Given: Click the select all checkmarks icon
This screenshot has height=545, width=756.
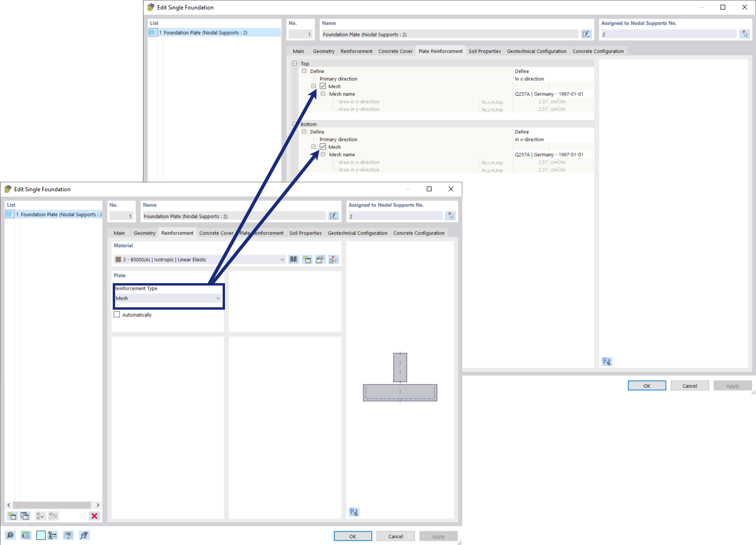Looking at the screenshot, I should [x=41, y=516].
